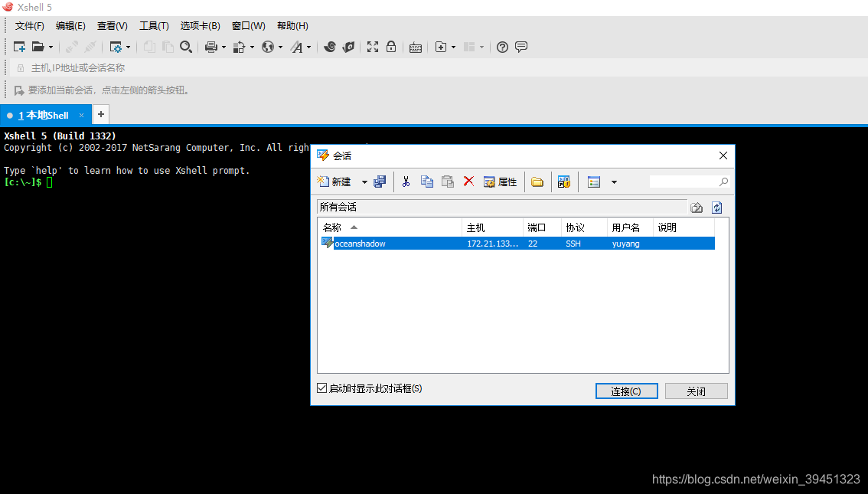Sort by the 主机 column header
The height and width of the screenshot is (494, 868).
[x=492, y=227]
